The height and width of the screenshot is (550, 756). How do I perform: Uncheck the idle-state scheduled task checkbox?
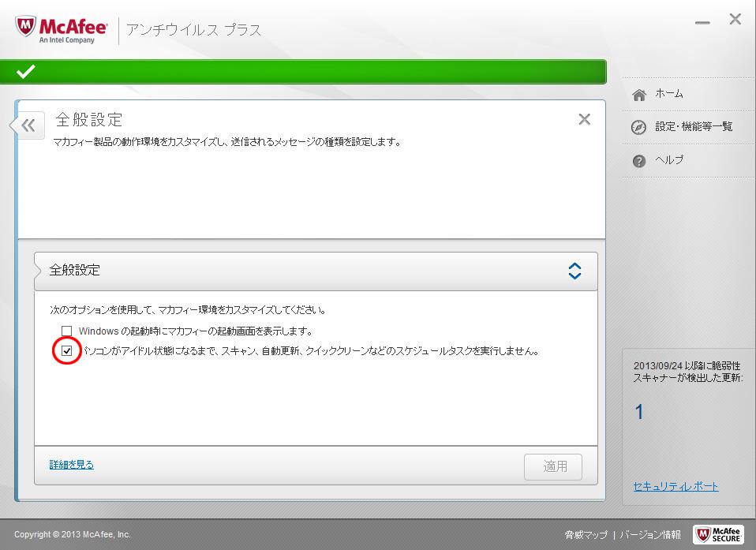[66, 350]
